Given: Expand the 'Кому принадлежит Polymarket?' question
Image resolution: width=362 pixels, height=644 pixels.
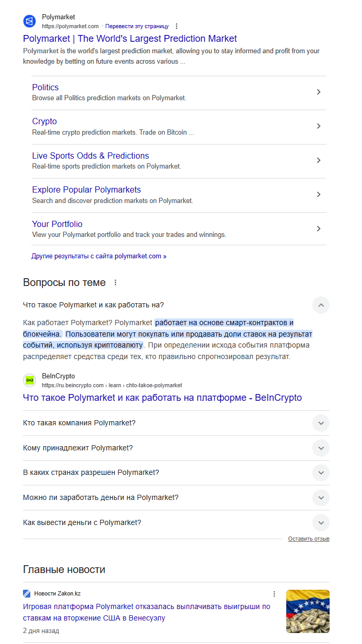Looking at the screenshot, I should 321,448.
